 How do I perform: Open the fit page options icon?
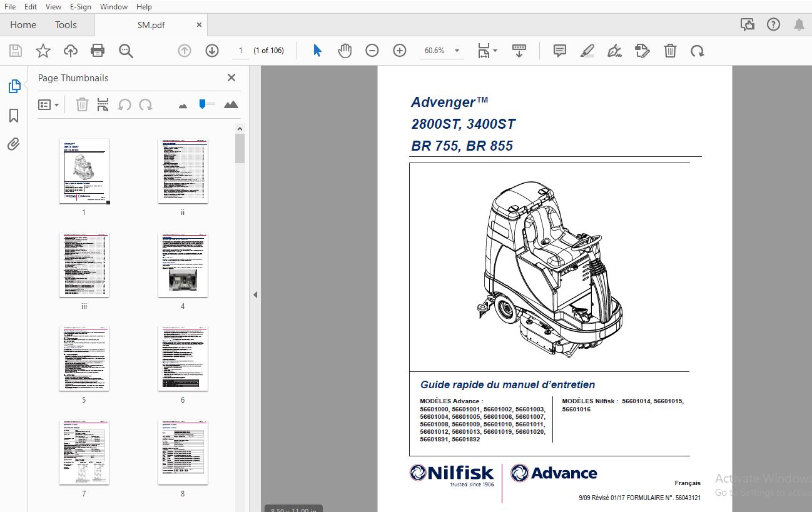tap(483, 51)
